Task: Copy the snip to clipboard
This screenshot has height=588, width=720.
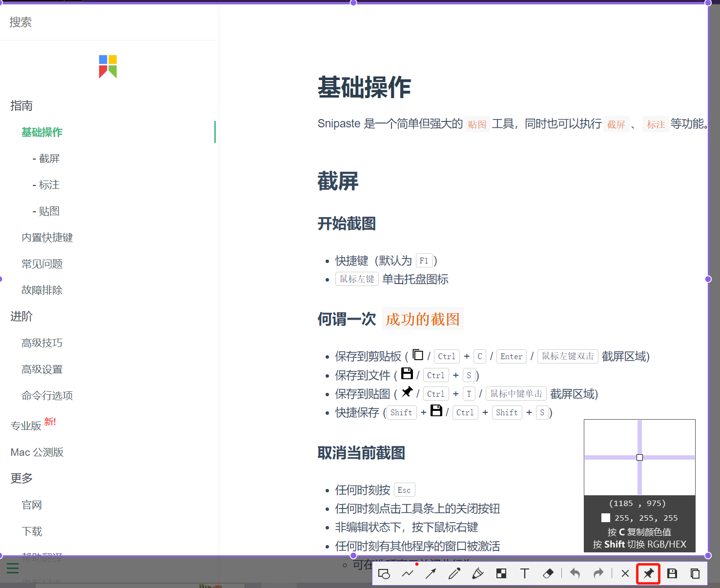Action: click(x=695, y=573)
